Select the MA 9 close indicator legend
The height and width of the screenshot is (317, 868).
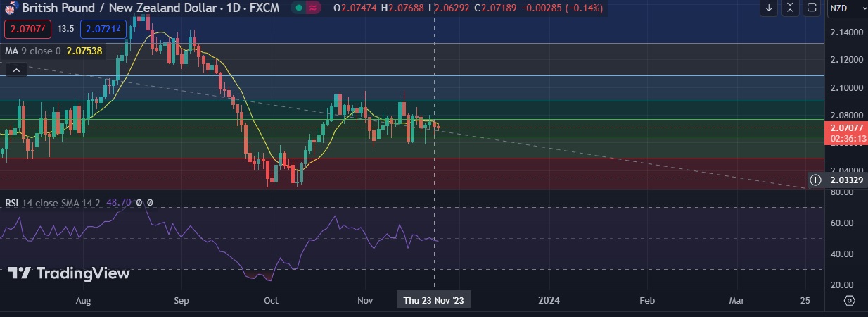pos(33,51)
